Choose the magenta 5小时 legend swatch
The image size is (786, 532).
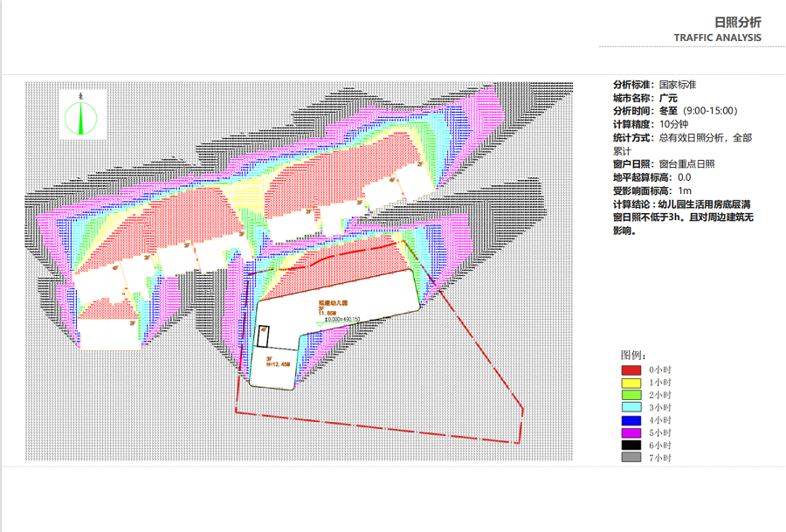(631, 433)
